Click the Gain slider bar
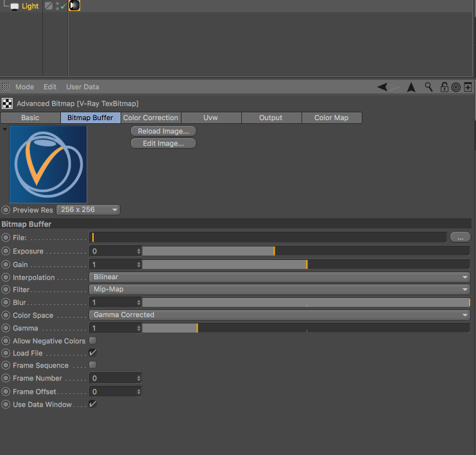Screen dimensions: 476x455 [306, 264]
